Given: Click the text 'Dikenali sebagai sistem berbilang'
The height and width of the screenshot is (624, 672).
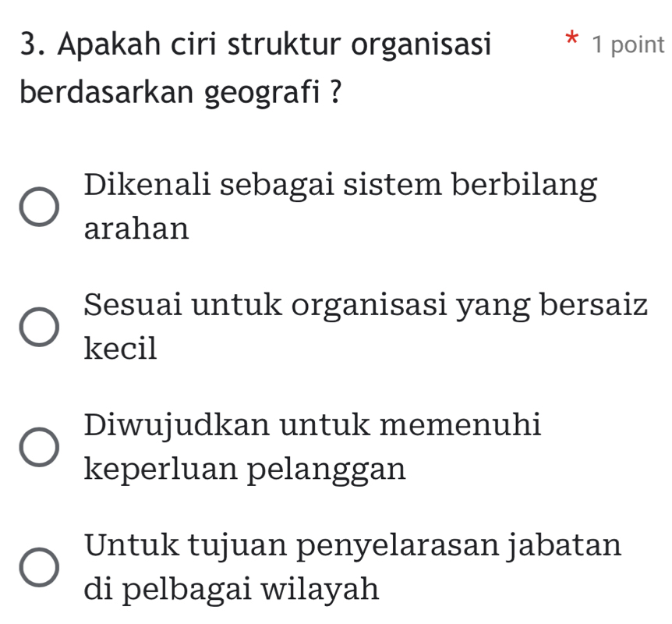Looking at the screenshot, I should [x=339, y=186].
